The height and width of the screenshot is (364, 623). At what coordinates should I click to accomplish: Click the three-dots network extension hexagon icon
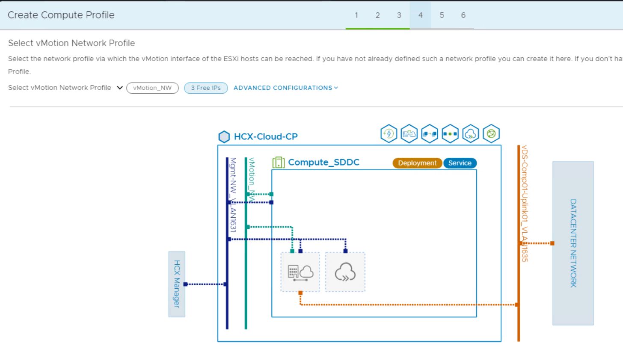(450, 134)
